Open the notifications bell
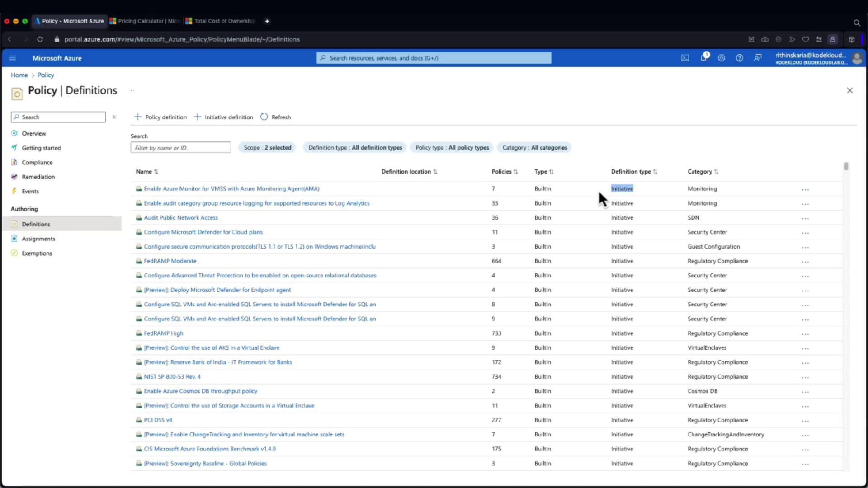This screenshot has width=868, height=488. (703, 58)
